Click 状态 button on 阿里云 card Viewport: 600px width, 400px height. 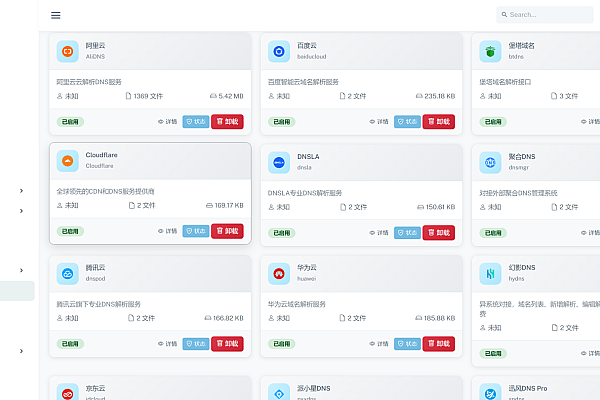tap(196, 122)
